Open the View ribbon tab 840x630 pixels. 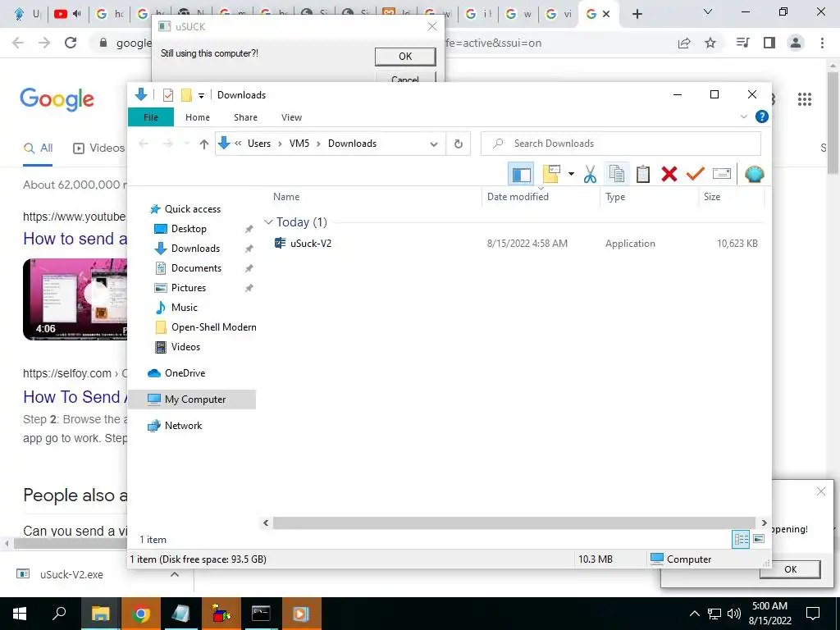[291, 117]
